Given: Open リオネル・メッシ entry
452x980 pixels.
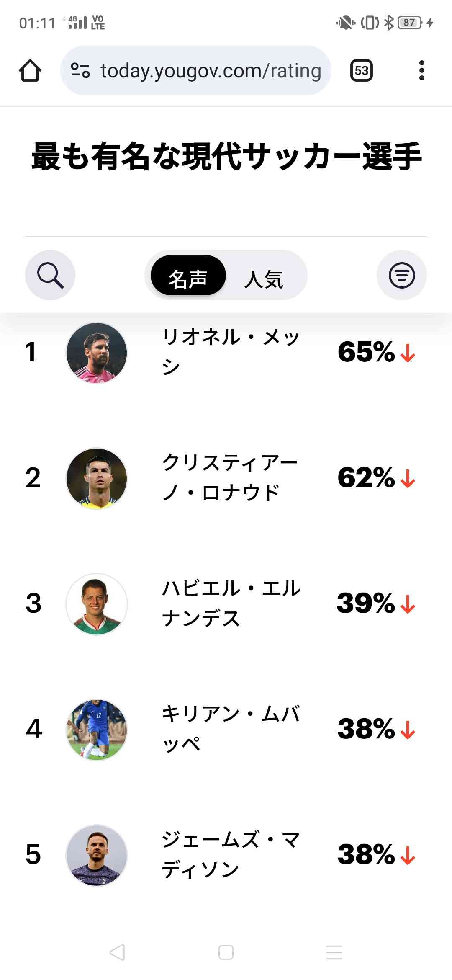Looking at the screenshot, I should (230, 352).
